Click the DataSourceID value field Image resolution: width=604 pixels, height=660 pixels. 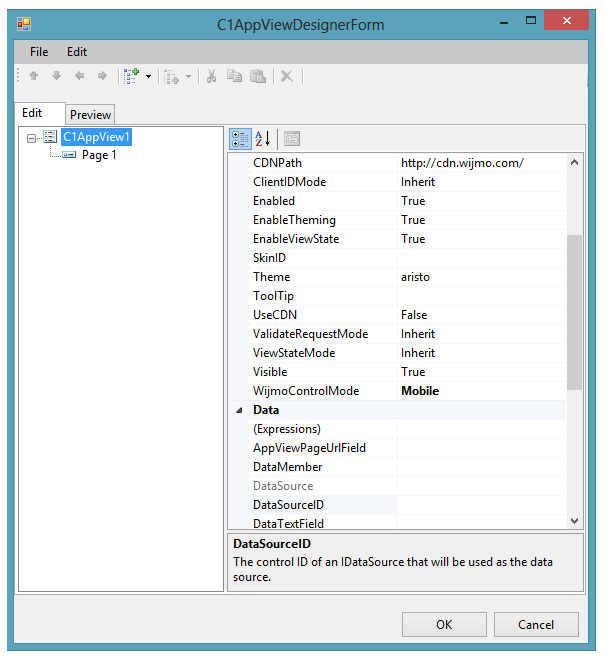point(482,505)
